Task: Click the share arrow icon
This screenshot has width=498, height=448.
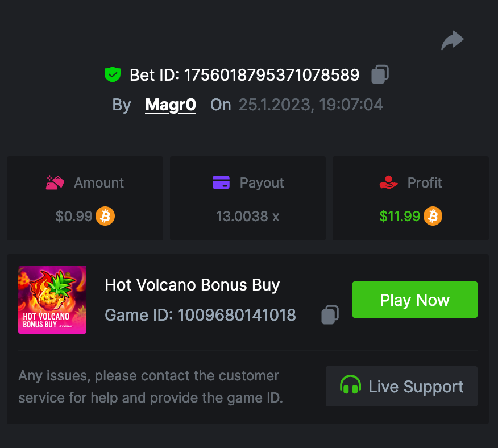Action: point(453,40)
